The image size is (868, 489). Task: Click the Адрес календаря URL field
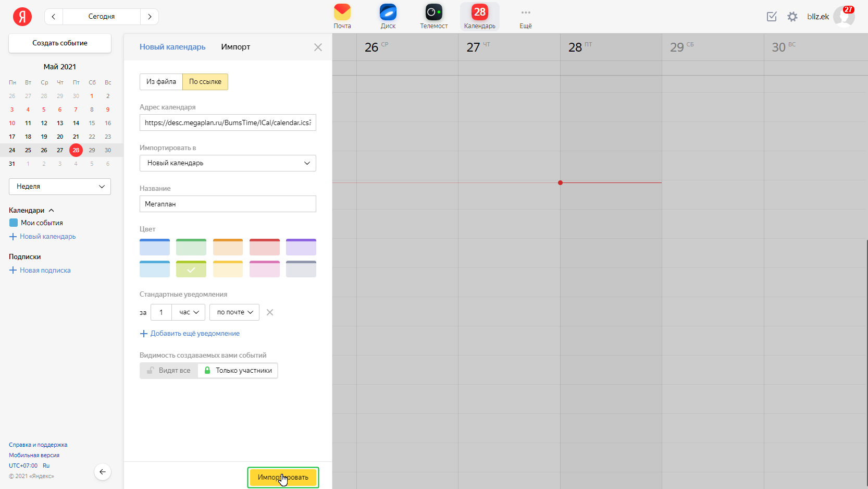(228, 123)
